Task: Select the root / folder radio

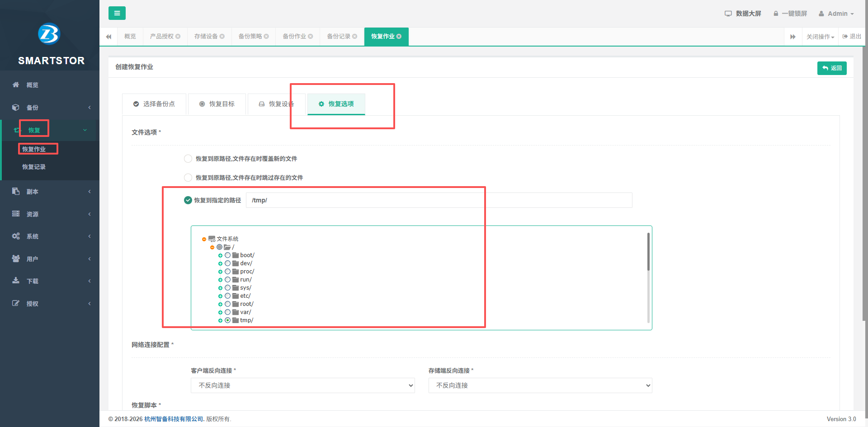Action: [x=220, y=247]
